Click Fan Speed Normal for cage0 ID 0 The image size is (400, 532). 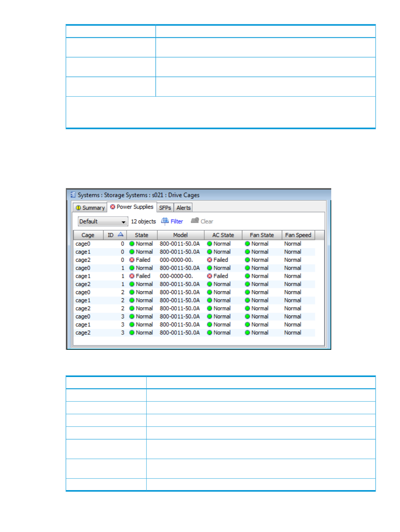(x=293, y=244)
